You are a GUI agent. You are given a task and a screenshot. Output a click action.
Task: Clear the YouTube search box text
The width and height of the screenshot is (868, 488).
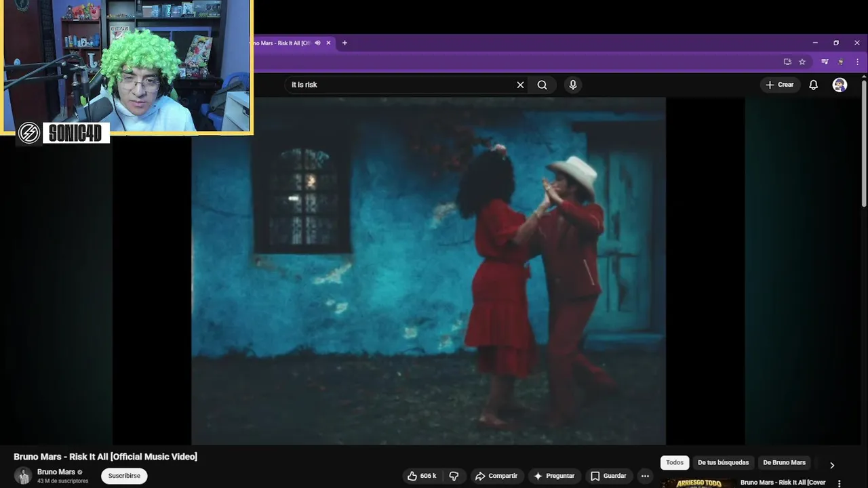(x=520, y=85)
